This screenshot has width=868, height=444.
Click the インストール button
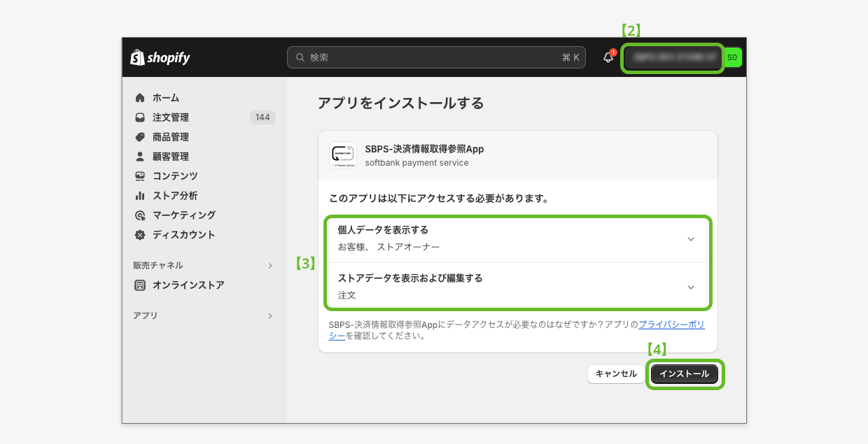click(x=685, y=374)
